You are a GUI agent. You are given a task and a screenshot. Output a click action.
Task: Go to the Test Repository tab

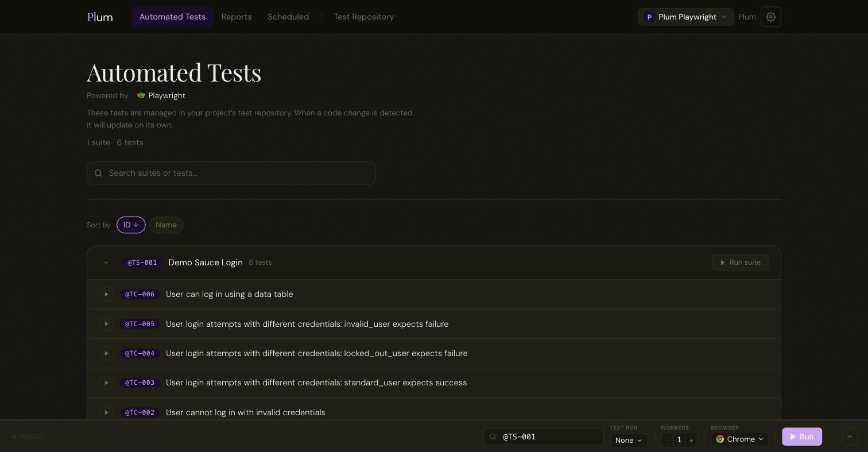[x=364, y=17]
